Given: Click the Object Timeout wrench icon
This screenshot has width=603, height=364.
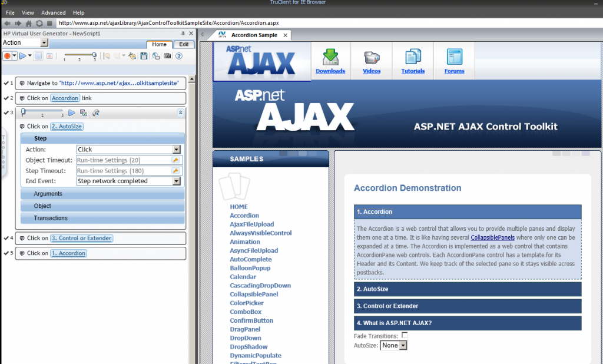Looking at the screenshot, I should pyautogui.click(x=175, y=160).
